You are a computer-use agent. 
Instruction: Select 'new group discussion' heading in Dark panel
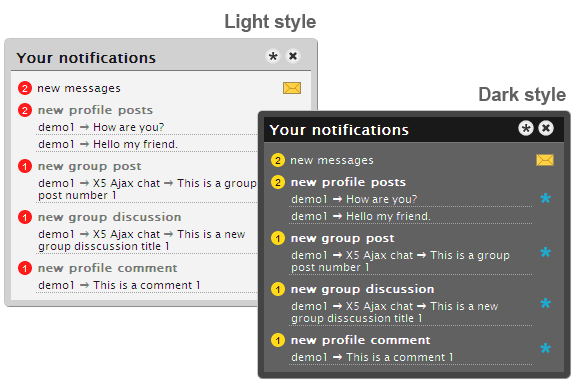(x=362, y=289)
